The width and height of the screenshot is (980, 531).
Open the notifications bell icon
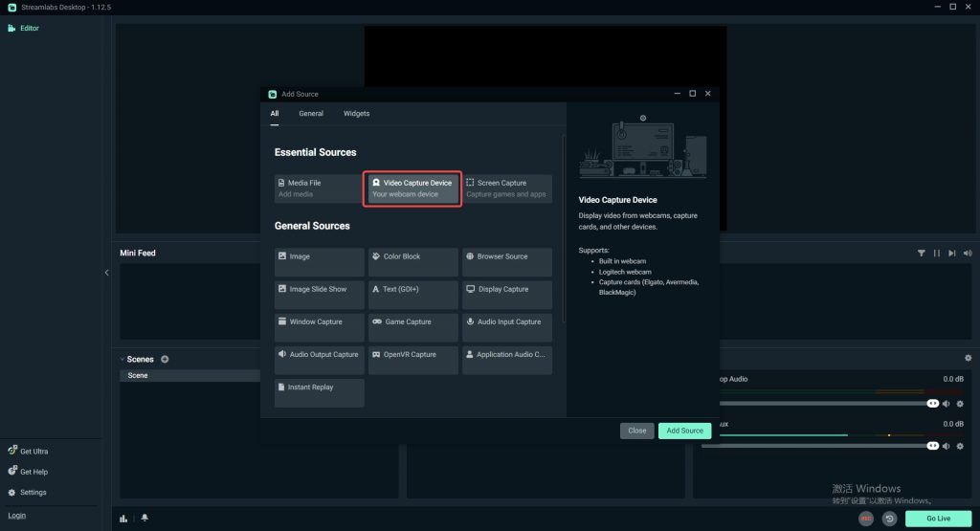click(x=145, y=518)
